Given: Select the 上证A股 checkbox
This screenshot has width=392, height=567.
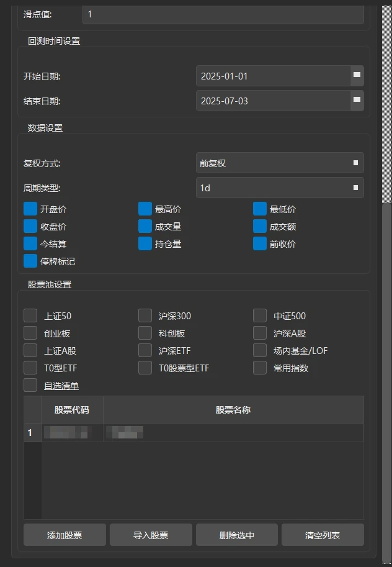Looking at the screenshot, I should click(30, 350).
